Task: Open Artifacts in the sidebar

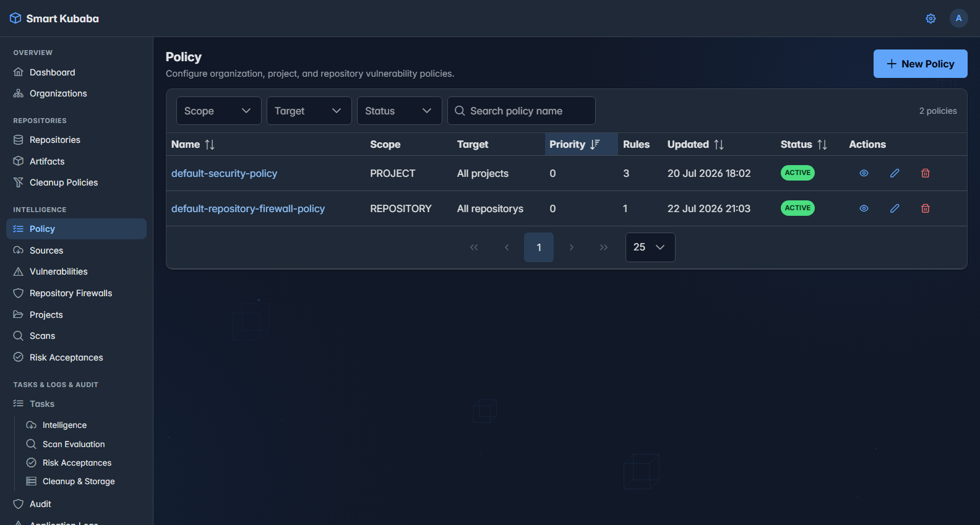Action: [77, 161]
